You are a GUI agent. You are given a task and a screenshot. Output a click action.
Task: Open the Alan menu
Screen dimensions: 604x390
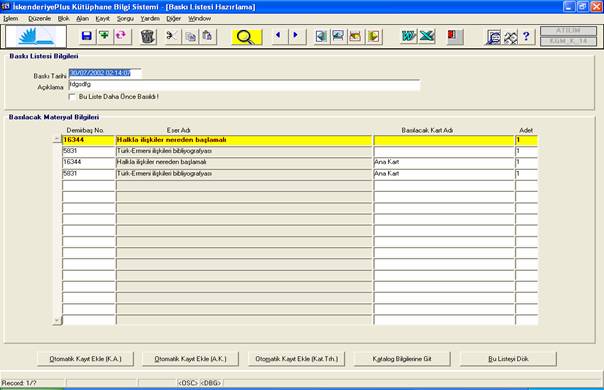pos(82,18)
